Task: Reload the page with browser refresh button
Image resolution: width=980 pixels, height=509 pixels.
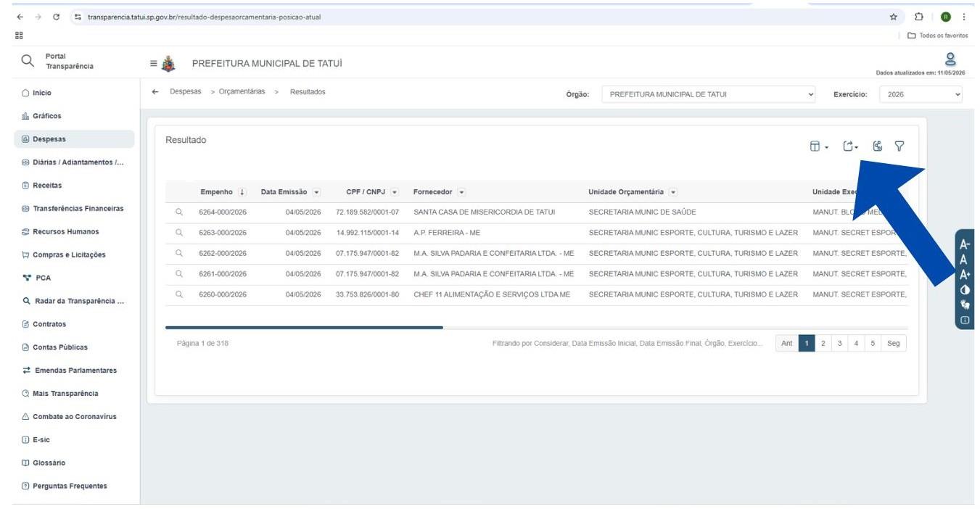Action: [56, 17]
